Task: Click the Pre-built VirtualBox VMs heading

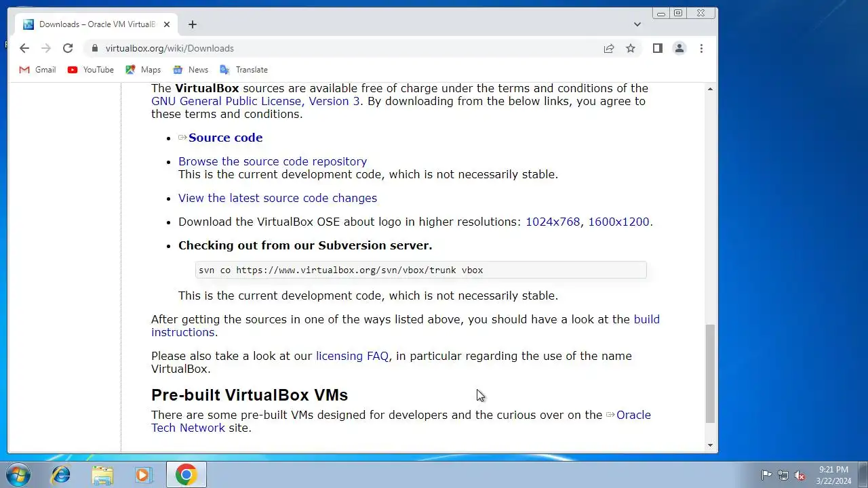Action: coord(250,394)
